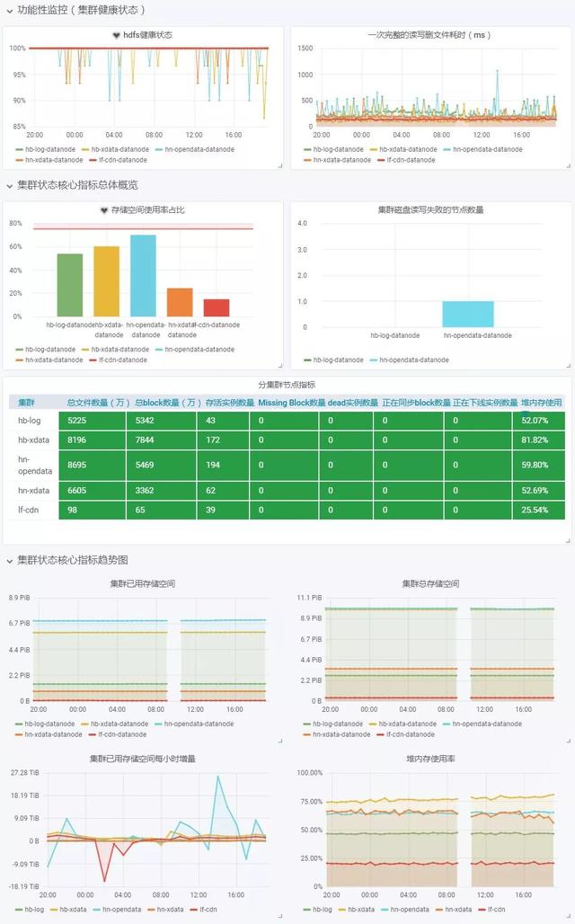Click the red lf-cdn bar in 存储空间使用率占比
The height and width of the screenshot is (924, 575).
point(217,307)
